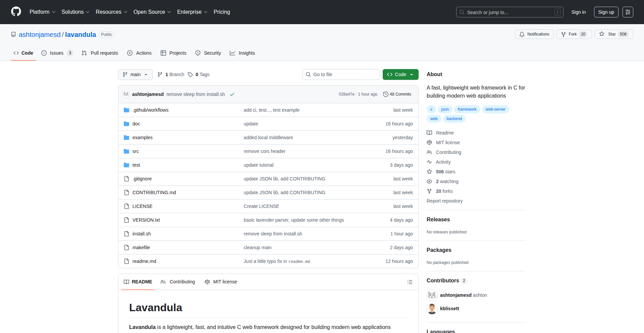
Task: Click the Sign in link
Action: pos(579,12)
